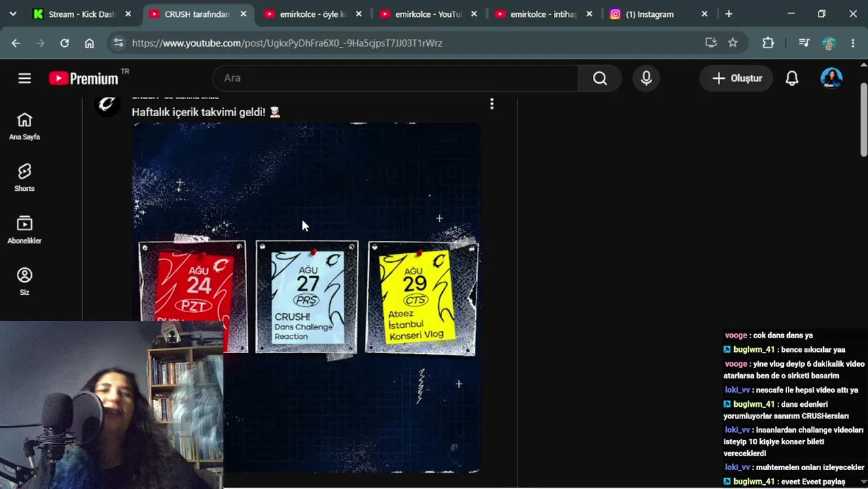868x489 pixels.
Task: Focus the Ara search field
Action: (x=395, y=78)
